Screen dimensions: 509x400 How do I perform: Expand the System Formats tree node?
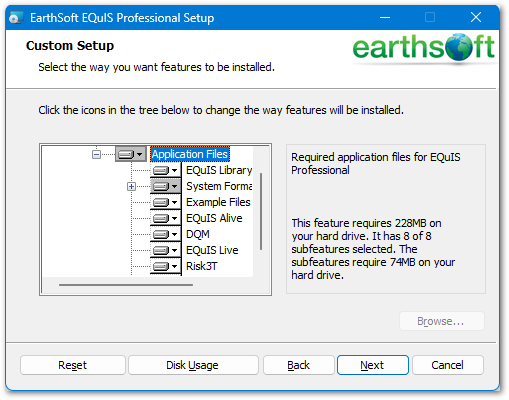[x=131, y=186]
